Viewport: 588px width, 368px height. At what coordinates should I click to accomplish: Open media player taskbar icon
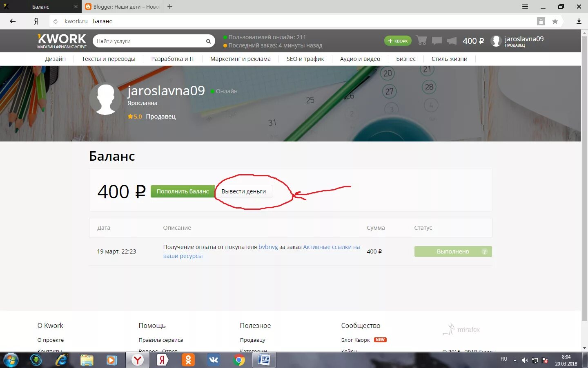pyautogui.click(x=111, y=360)
